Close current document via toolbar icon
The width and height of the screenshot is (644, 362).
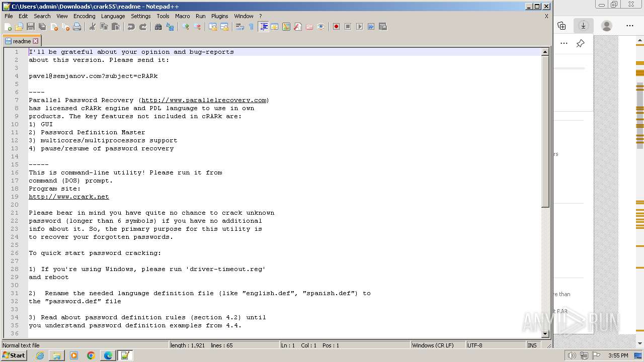pos(54,27)
